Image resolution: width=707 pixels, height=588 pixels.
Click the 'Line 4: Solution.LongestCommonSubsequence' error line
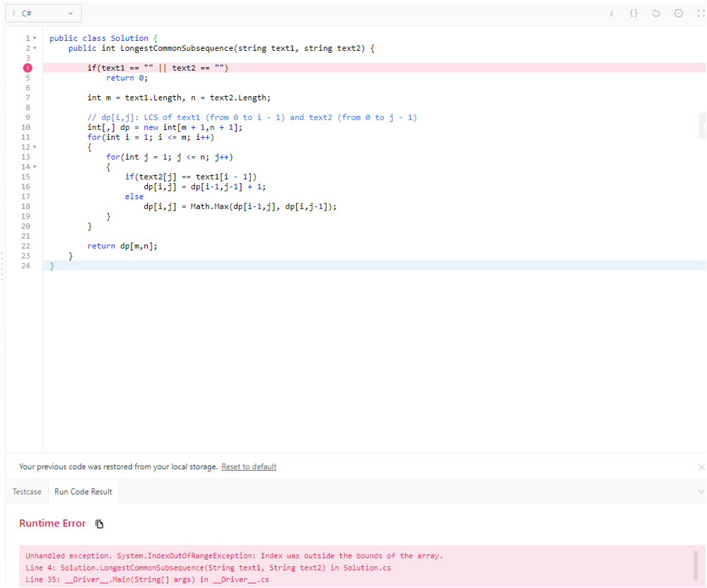tap(209, 568)
